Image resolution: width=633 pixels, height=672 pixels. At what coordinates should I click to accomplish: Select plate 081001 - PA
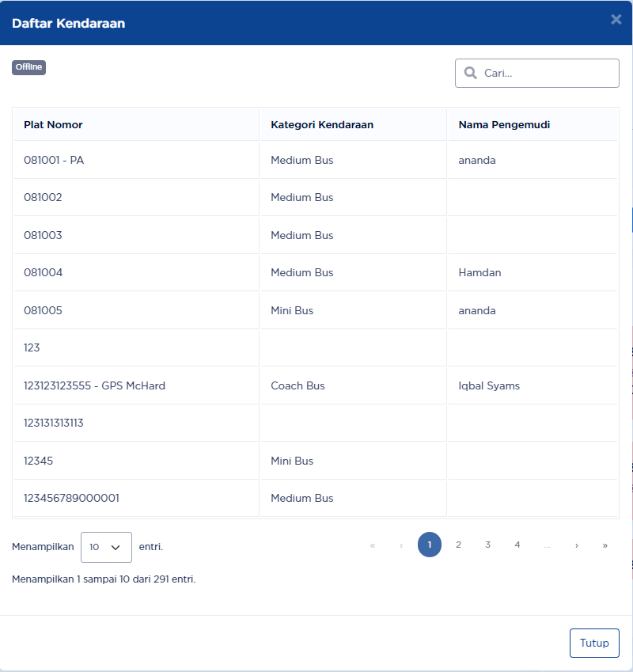tap(54, 161)
